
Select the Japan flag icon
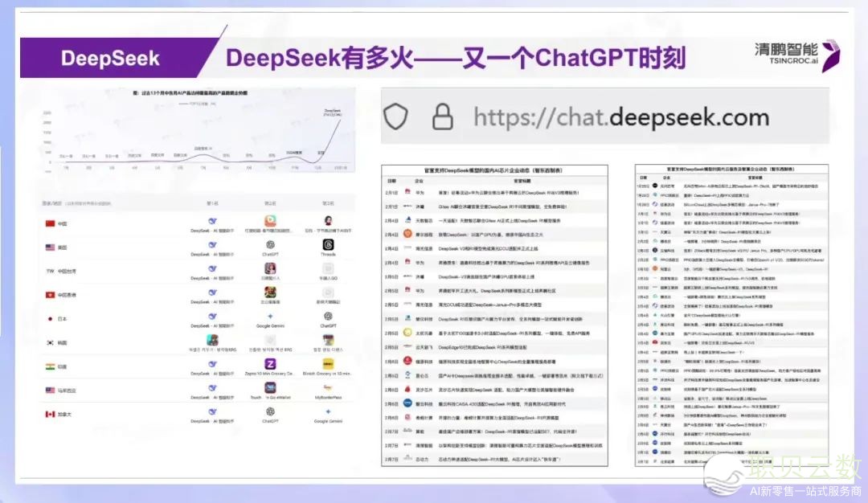coord(50,319)
